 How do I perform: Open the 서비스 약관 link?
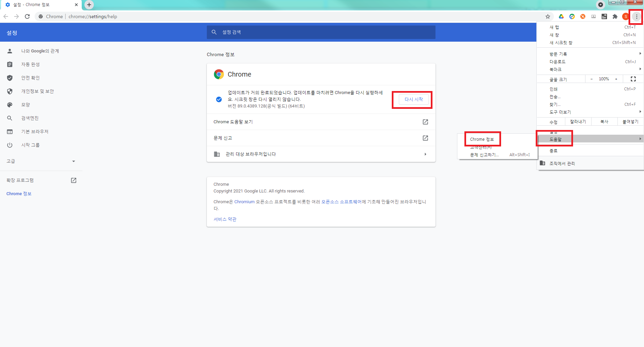click(x=225, y=219)
